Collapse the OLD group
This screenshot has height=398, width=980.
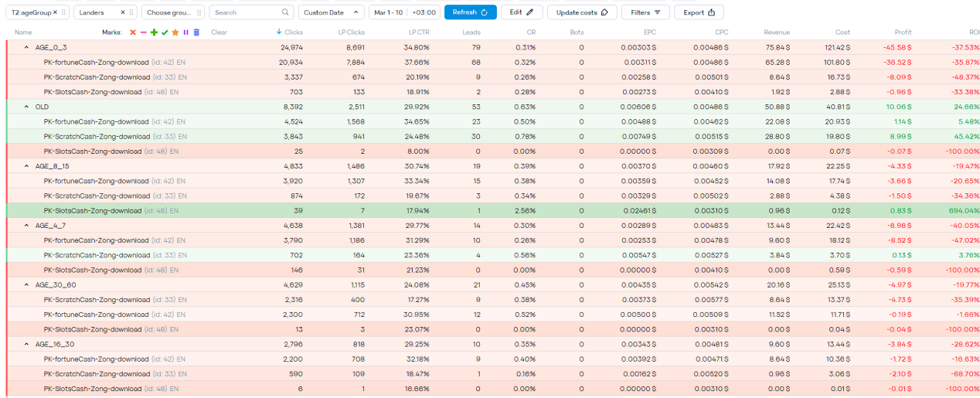tap(26, 107)
